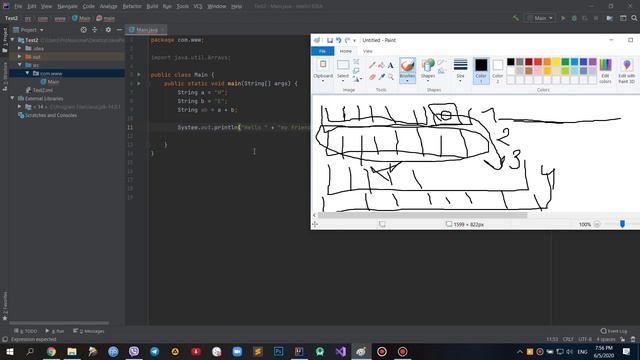Click the Collapse All icon in Project panel

(95, 30)
